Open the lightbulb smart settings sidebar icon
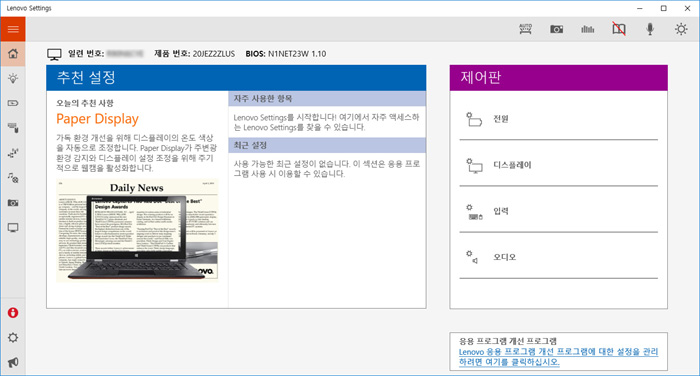Screen dimensions: 700x376 point(13,79)
